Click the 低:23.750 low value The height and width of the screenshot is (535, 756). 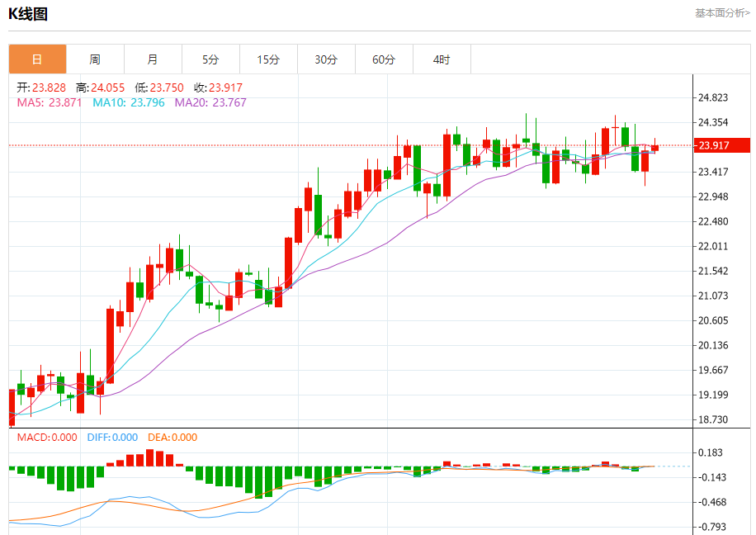point(159,88)
